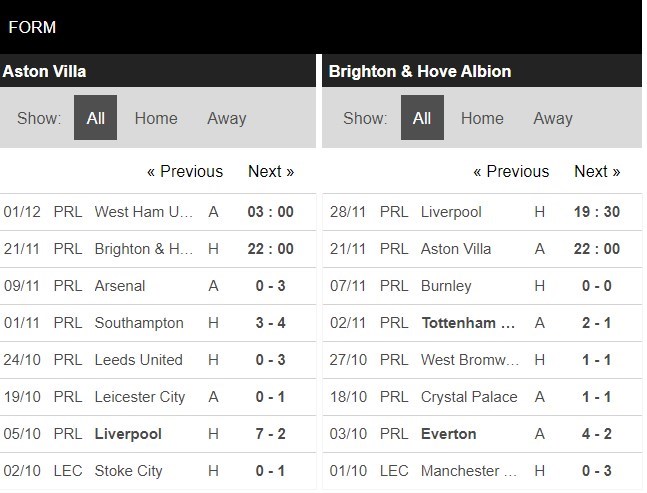Open Aston Villa vs Arsenal 0 - 3 result
Image resolution: width=647 pixels, height=493 pixels.
(271, 286)
